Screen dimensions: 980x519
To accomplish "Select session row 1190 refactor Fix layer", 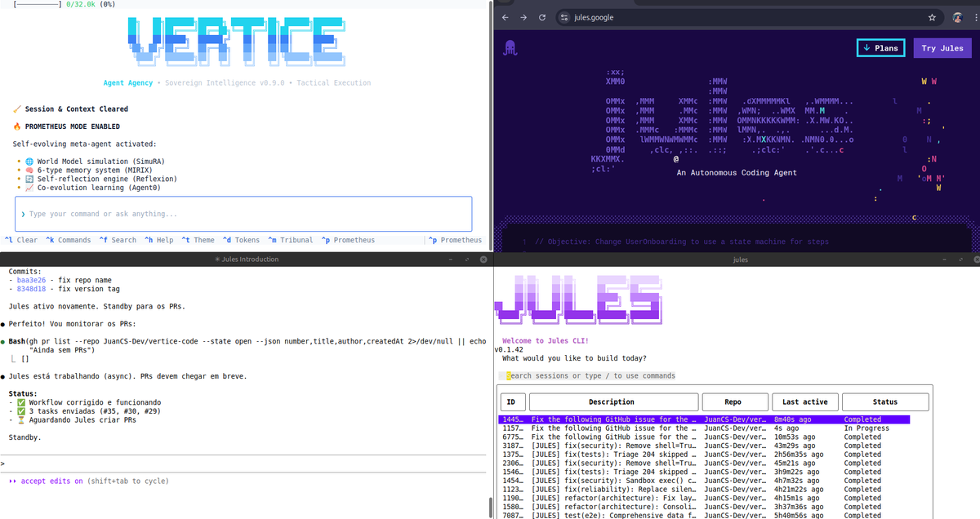I will [705, 498].
